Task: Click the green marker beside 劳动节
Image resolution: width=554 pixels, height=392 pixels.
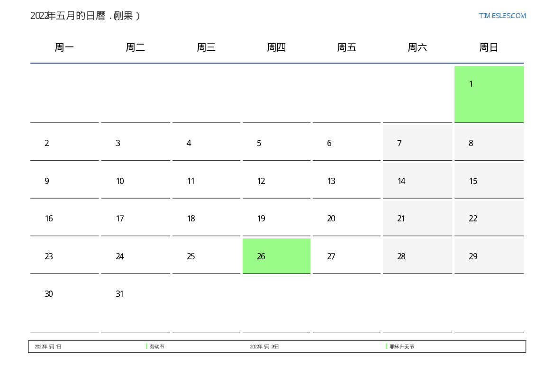Action: [146, 346]
